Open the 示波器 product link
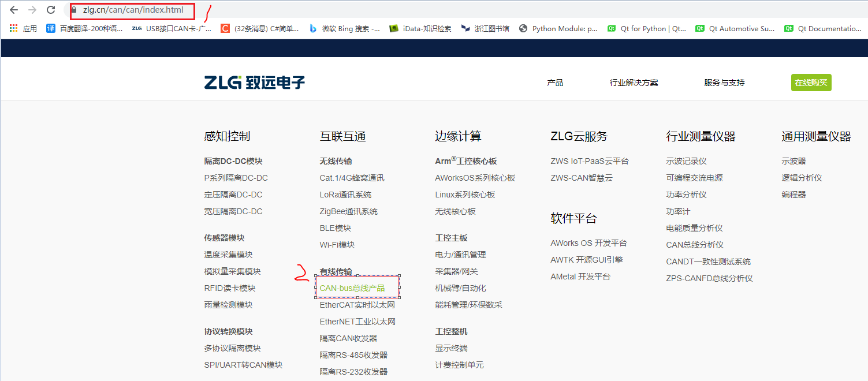 [794, 160]
